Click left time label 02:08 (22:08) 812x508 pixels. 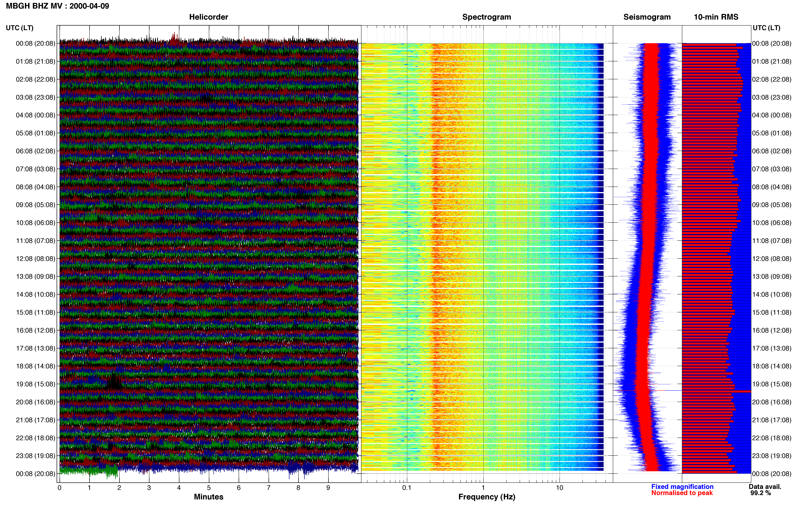click(35, 79)
